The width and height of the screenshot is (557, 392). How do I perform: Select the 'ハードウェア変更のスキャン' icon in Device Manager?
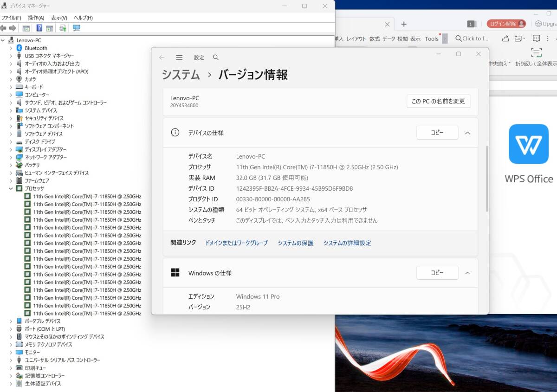[x=63, y=28]
